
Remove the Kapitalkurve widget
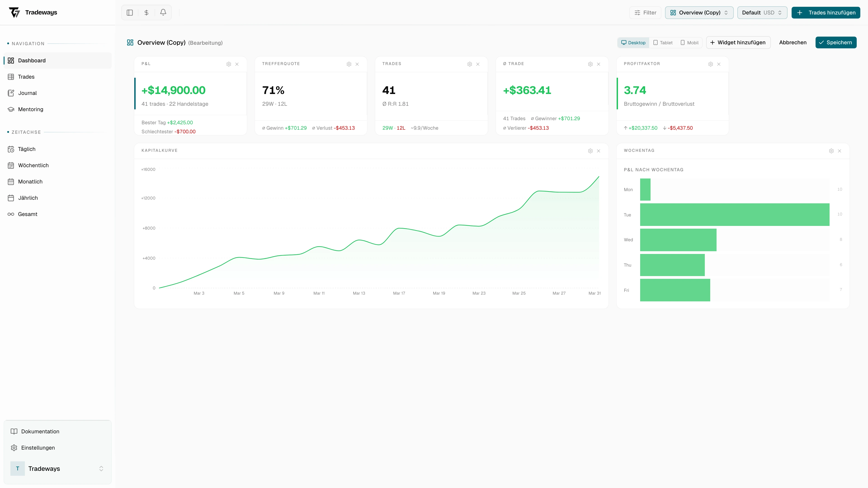coord(598,151)
